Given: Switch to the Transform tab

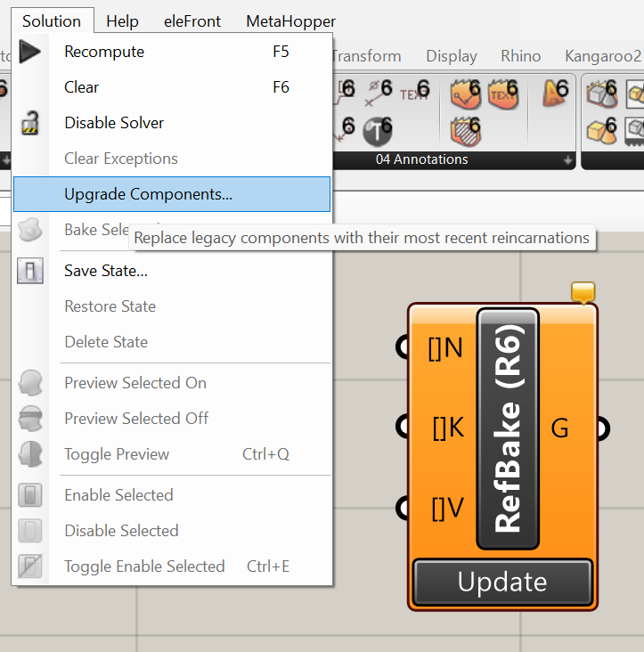Looking at the screenshot, I should 367,56.
